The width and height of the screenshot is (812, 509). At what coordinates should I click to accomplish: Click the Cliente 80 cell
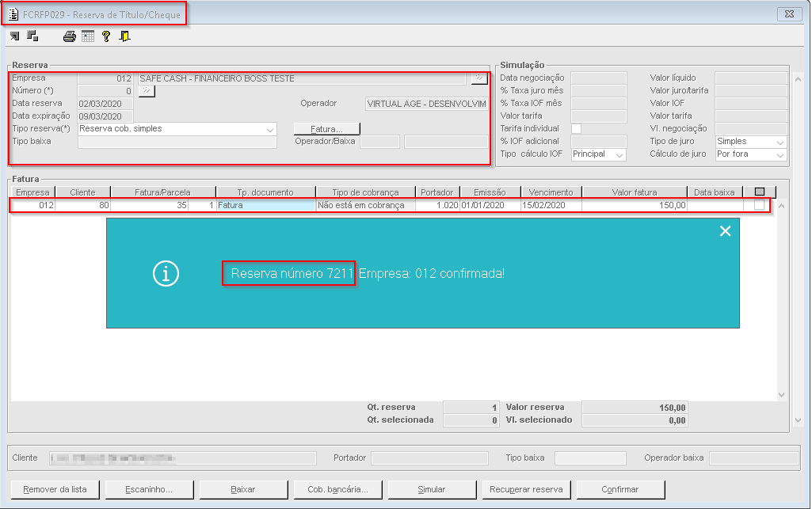click(x=83, y=205)
